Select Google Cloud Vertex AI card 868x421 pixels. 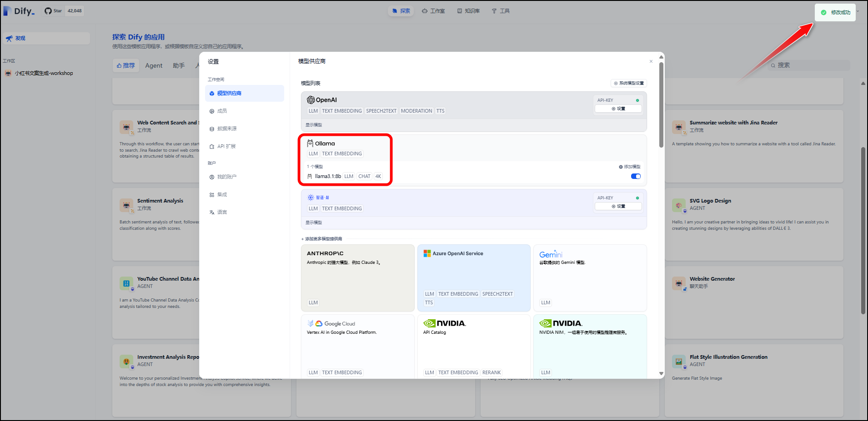[358, 346]
